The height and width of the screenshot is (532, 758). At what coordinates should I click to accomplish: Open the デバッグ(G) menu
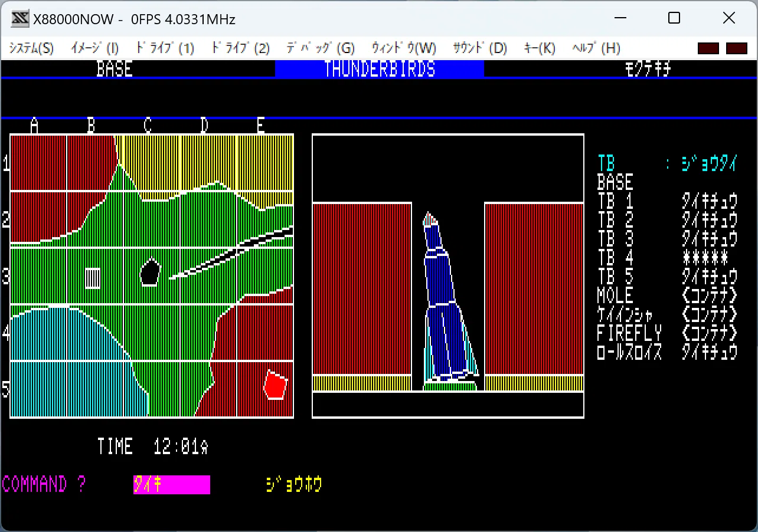[x=321, y=48]
